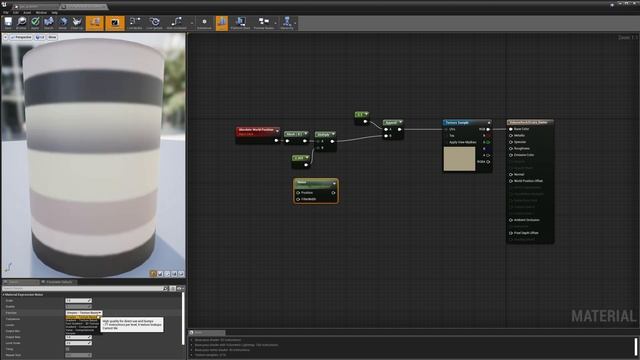The image size is (640, 360).
Task: Click the Scale value field
Action: (78, 301)
